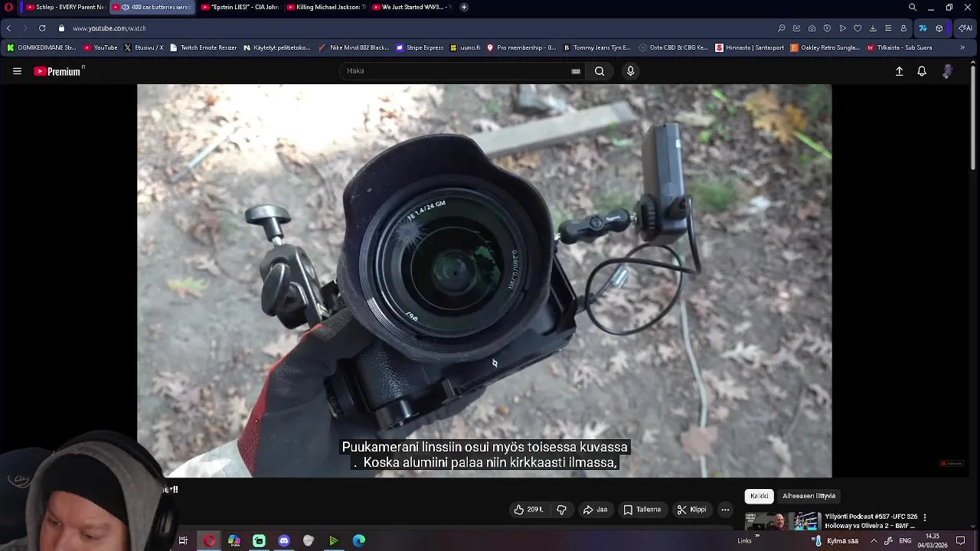The height and width of the screenshot is (551, 980).
Task: Open the OGMIKEDIMANE bookmark
Action: (41, 47)
